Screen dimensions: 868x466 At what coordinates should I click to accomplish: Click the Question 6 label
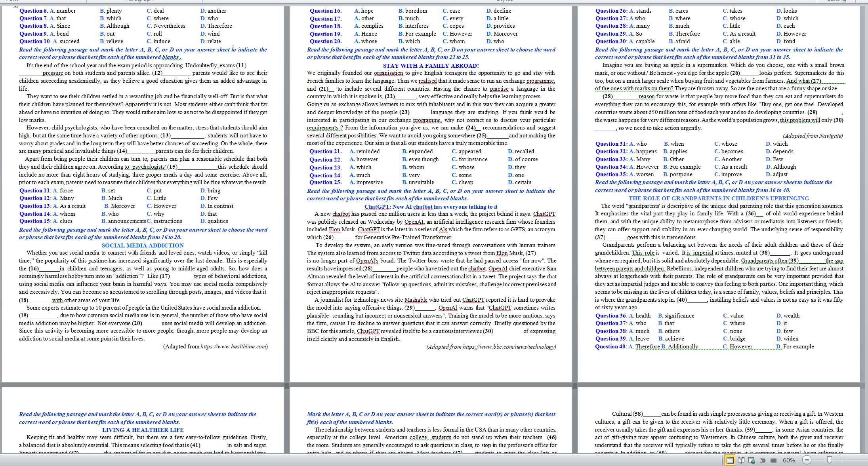(x=34, y=11)
